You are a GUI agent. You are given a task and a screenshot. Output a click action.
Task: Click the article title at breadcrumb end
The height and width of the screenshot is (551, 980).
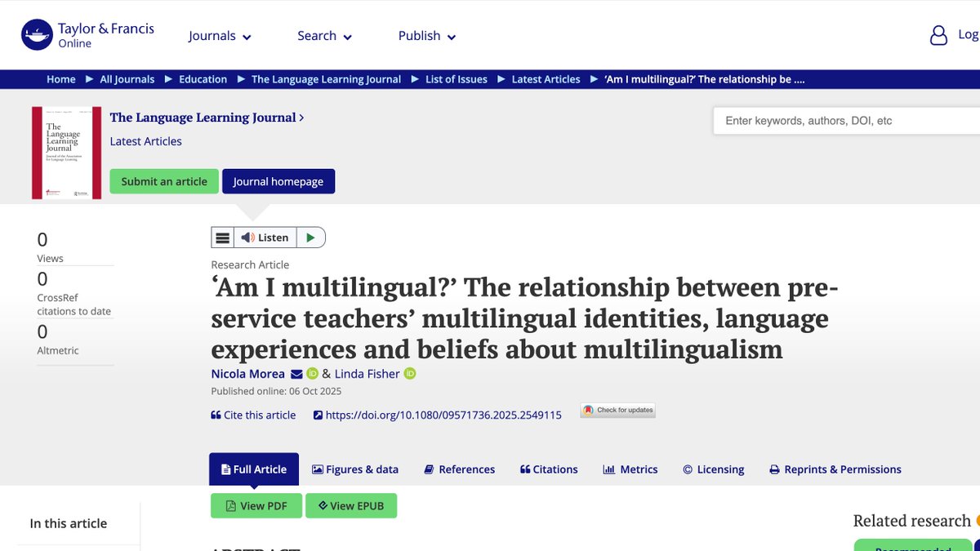[x=705, y=79]
